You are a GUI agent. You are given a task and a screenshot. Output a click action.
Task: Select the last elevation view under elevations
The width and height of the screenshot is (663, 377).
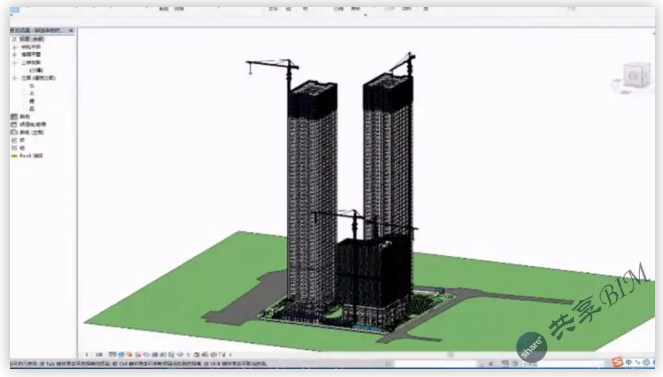coord(32,109)
